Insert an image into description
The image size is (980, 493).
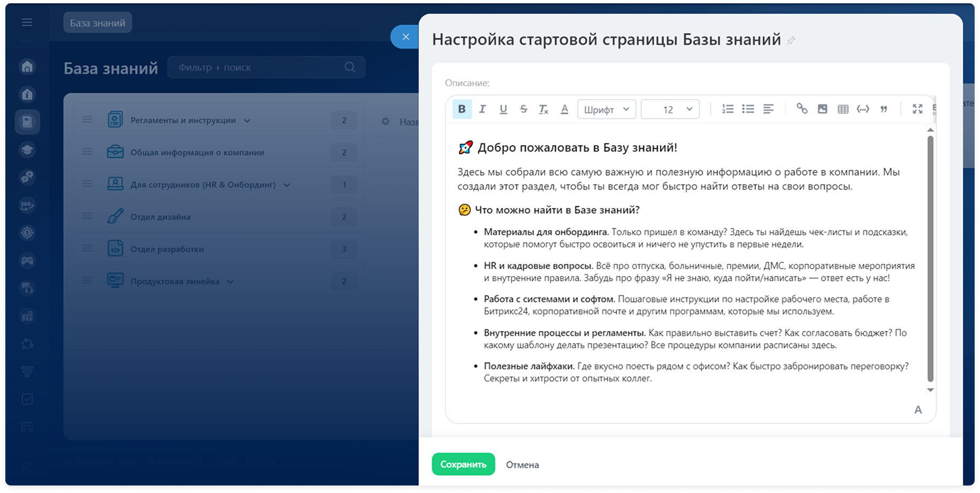point(823,109)
